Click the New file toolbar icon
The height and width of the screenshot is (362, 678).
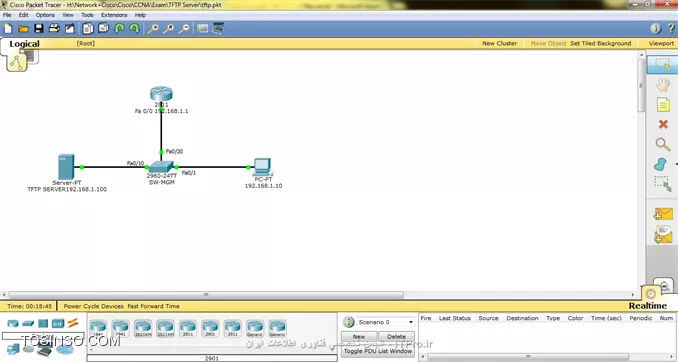click(x=8, y=29)
